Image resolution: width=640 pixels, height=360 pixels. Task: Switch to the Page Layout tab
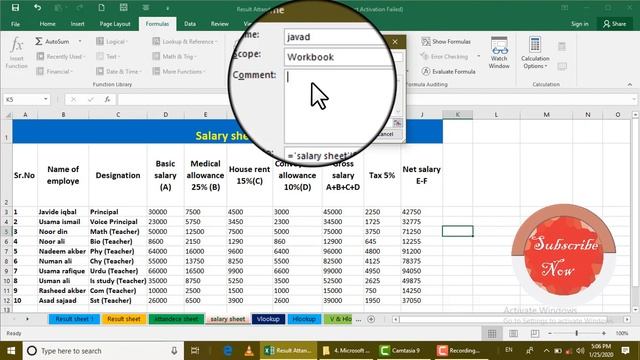point(115,24)
